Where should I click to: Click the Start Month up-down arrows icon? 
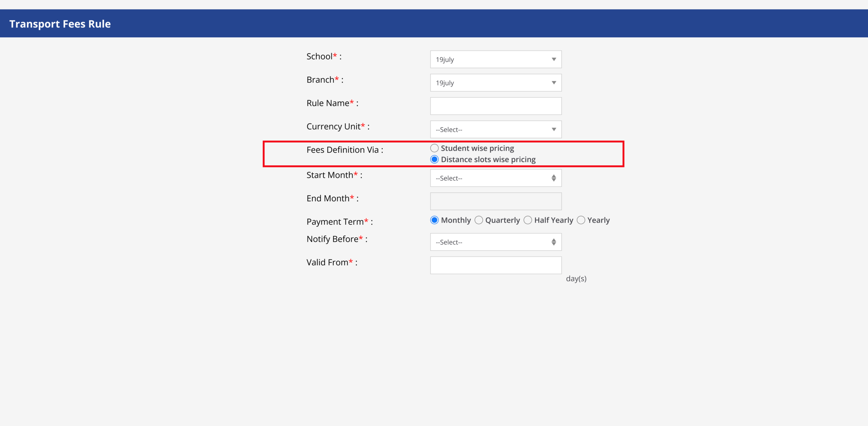554,178
